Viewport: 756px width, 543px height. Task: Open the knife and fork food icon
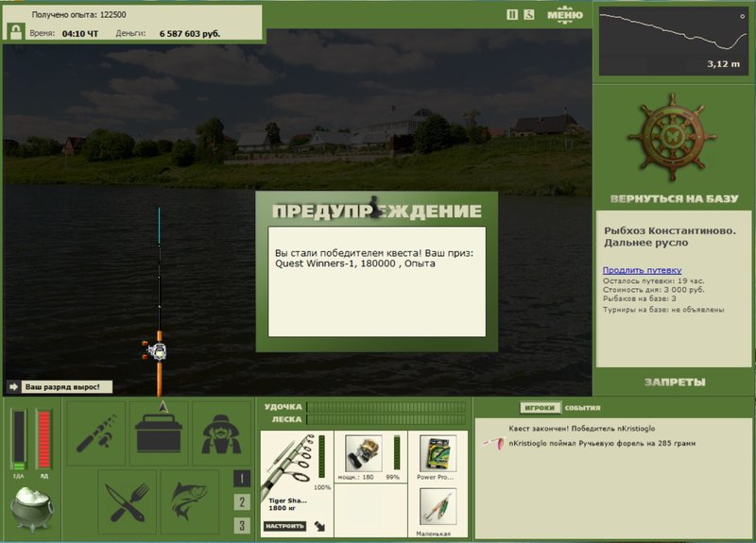(128, 502)
